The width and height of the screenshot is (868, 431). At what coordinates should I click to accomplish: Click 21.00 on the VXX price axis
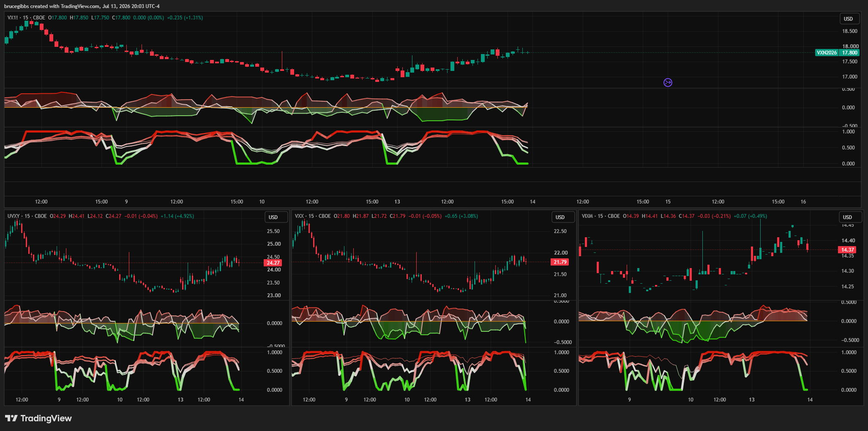(x=560, y=295)
